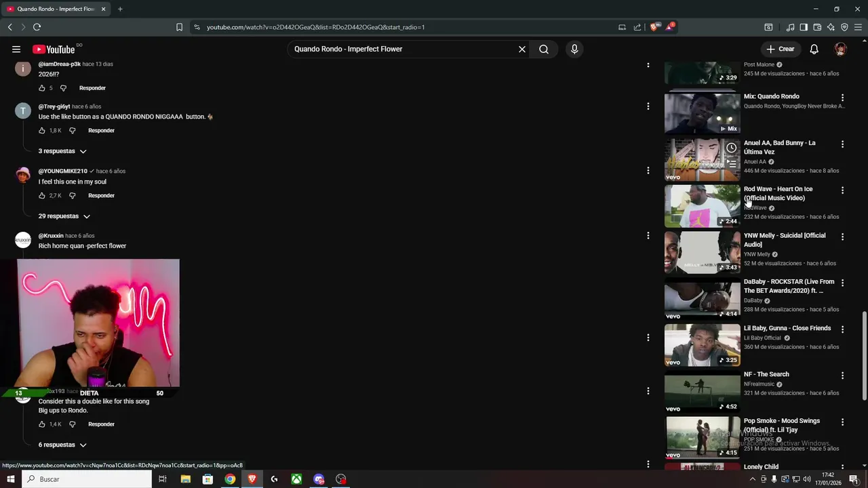Open menu for Mix: Quando Rondo
This screenshot has width=868, height=488.
coord(842,98)
